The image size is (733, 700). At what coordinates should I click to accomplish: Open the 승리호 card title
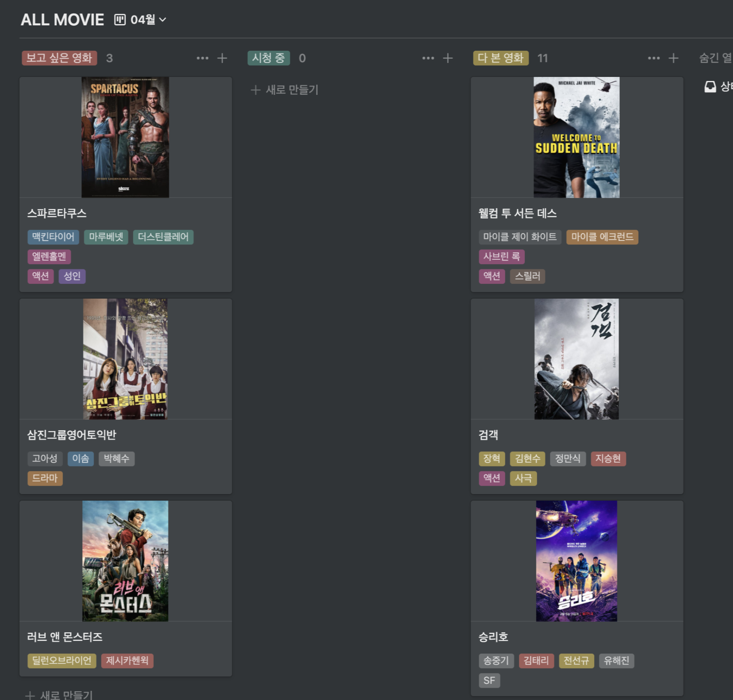point(493,637)
